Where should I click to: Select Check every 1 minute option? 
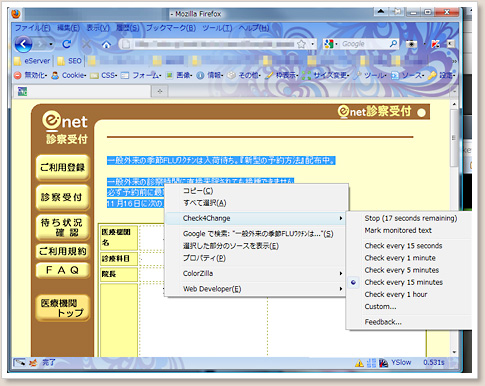[400, 258]
